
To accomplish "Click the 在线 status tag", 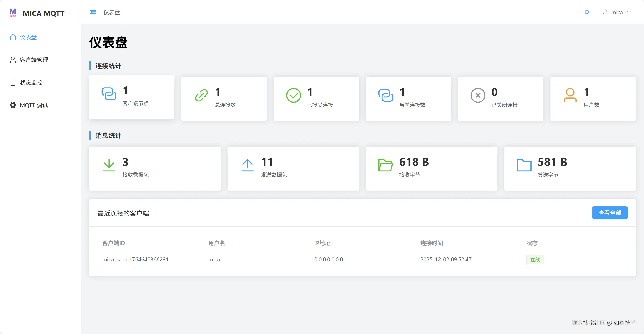I will click(x=535, y=260).
